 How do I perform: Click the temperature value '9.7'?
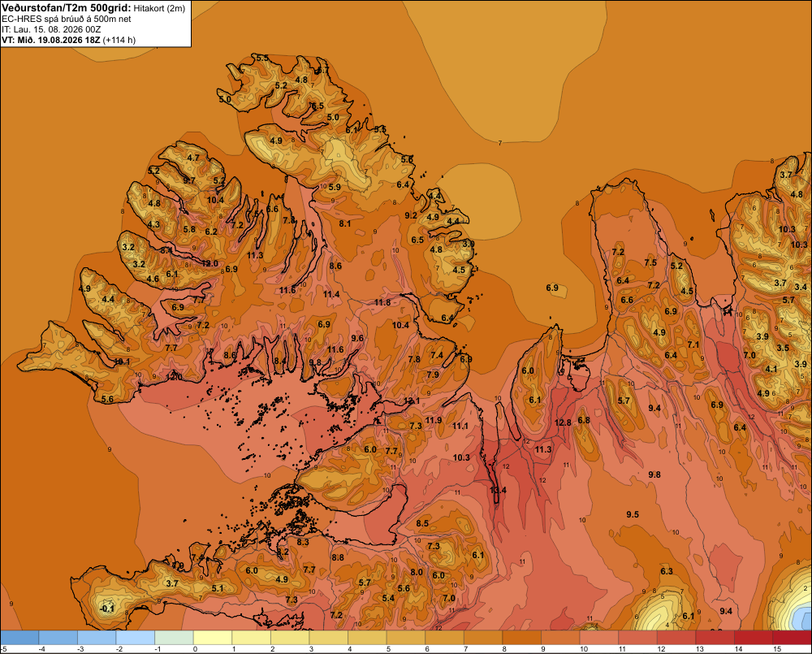(189, 180)
